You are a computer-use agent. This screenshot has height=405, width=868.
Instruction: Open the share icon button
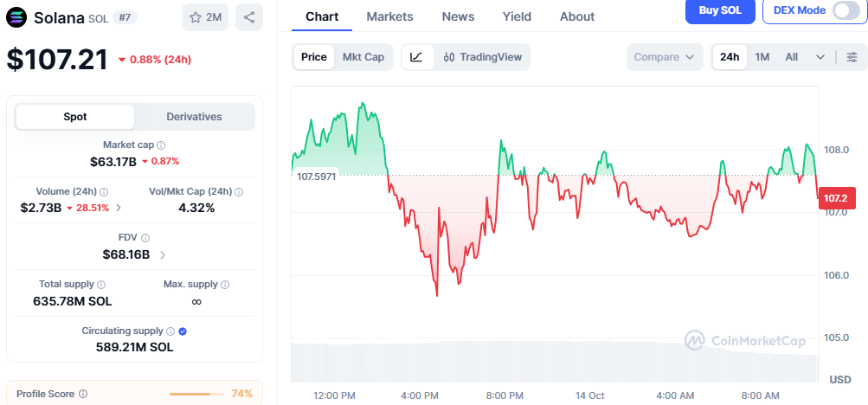[x=249, y=17]
